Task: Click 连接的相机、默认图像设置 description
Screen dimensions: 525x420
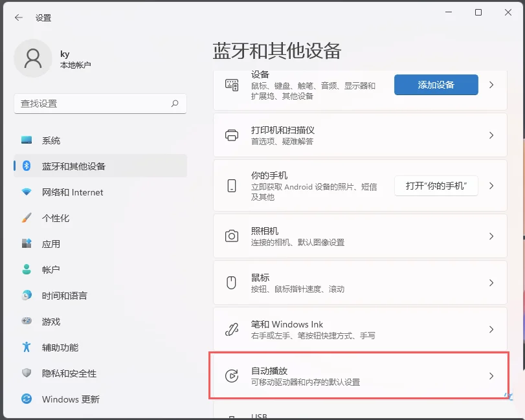Action: [x=298, y=242]
